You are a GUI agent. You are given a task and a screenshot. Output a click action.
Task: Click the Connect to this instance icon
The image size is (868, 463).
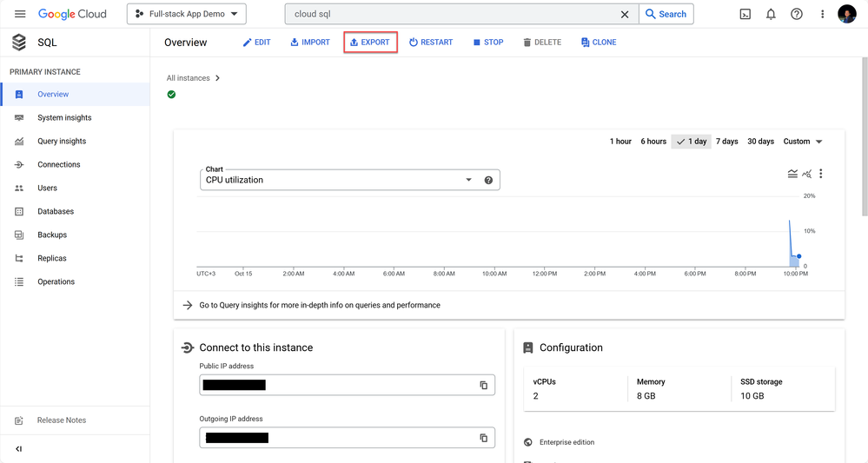click(x=188, y=347)
